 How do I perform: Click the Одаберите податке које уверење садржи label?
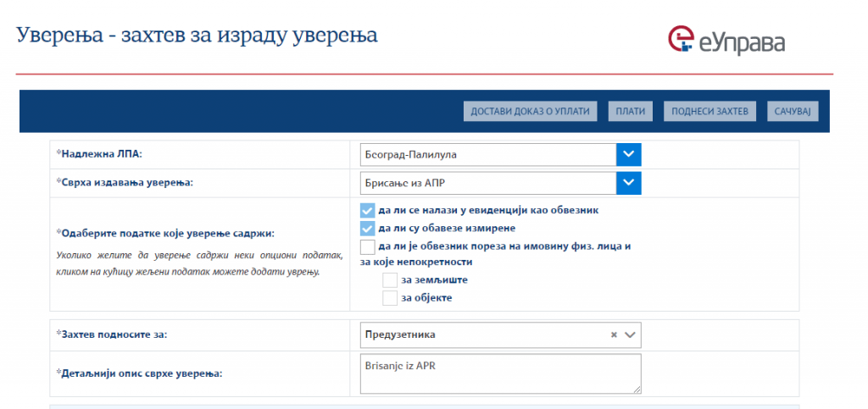click(165, 233)
